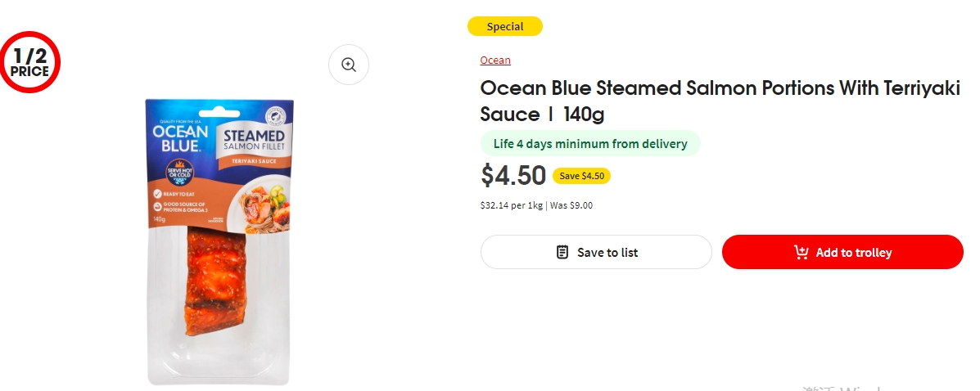
Task: Click the $32.14 per 1kg unit price
Action: [511, 205]
